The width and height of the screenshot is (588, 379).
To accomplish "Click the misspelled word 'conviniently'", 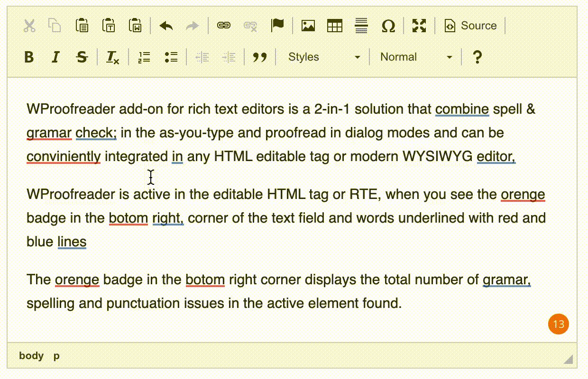I will pyautogui.click(x=64, y=156).
